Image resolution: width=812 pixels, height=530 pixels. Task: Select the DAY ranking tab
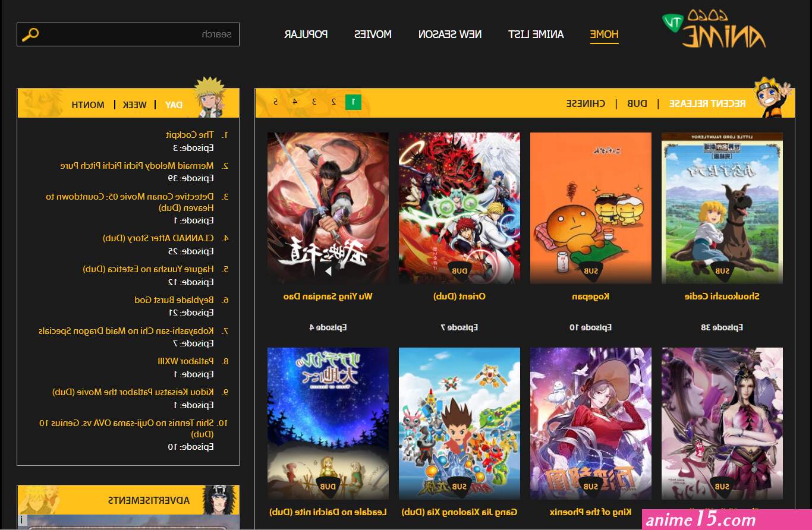pyautogui.click(x=174, y=105)
